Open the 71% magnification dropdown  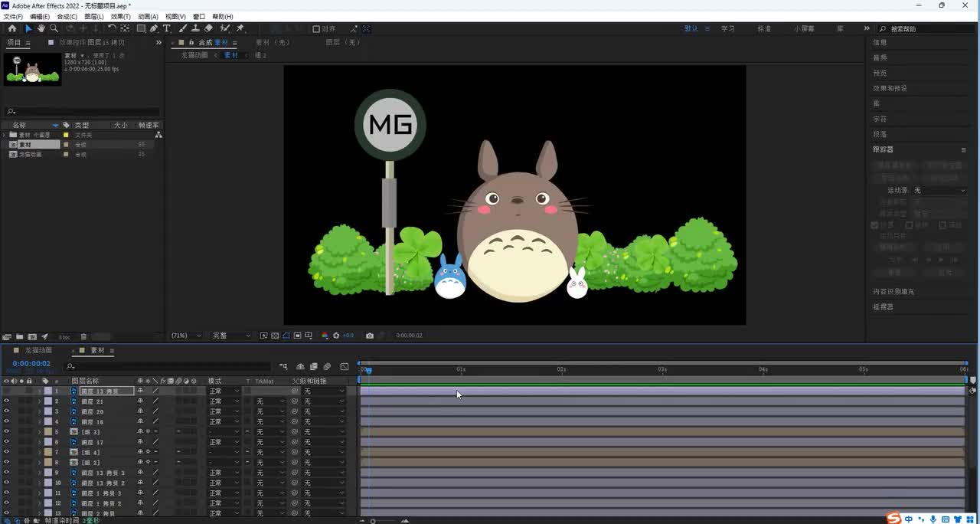(x=186, y=336)
